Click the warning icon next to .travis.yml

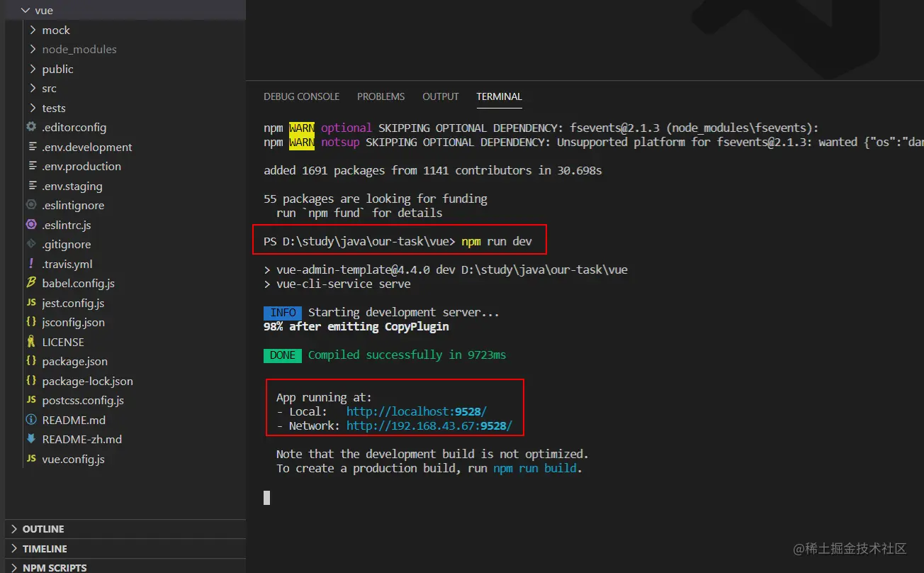pyautogui.click(x=30, y=264)
